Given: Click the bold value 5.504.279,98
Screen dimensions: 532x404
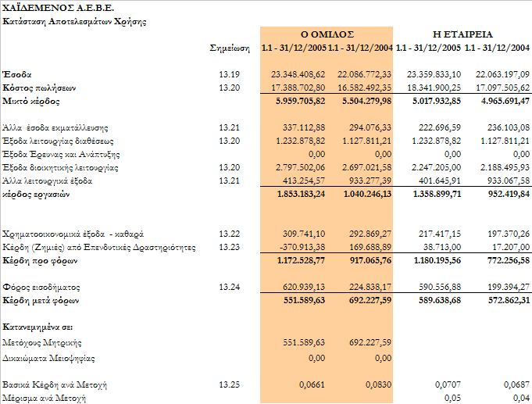Looking at the screenshot, I should pos(366,101).
